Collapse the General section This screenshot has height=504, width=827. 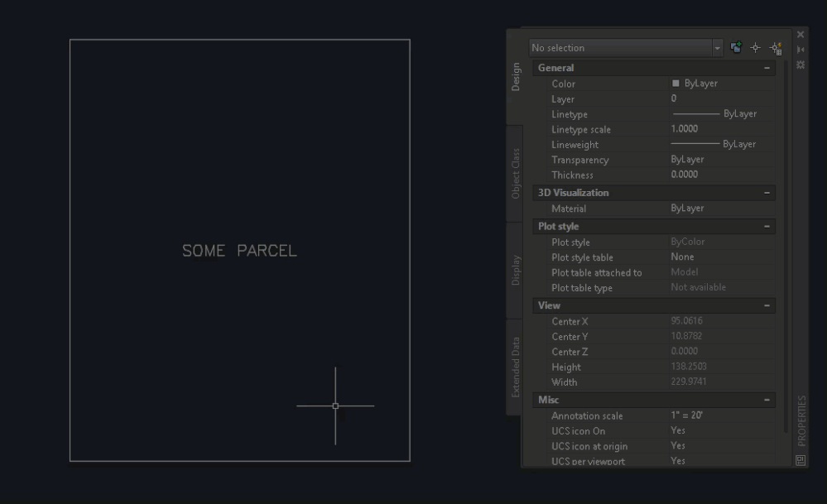767,68
